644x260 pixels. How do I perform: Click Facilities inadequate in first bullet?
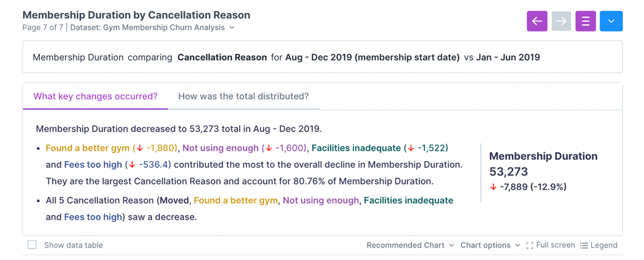[x=356, y=148]
